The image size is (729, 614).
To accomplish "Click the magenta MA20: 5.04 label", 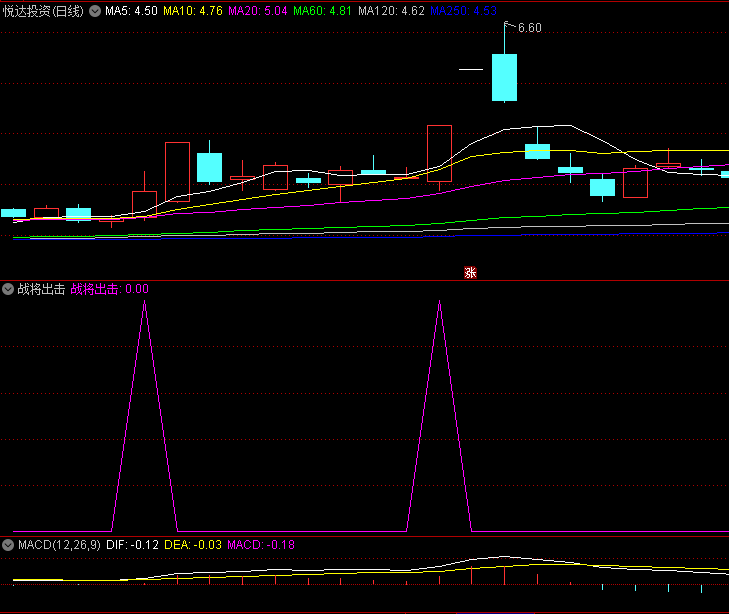I will [258, 11].
